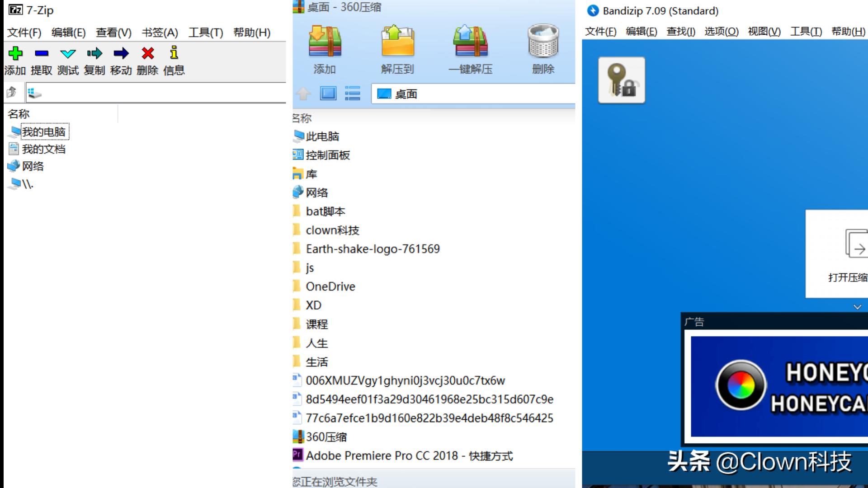Viewport: 868px width, 488px height.
Task: Go up one folder in 7-Zip
Action: (11, 93)
